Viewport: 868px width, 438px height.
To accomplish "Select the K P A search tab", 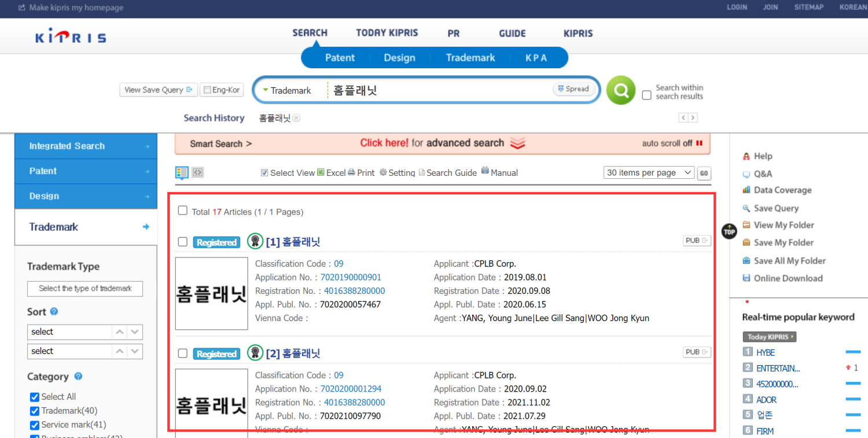I will [x=536, y=57].
